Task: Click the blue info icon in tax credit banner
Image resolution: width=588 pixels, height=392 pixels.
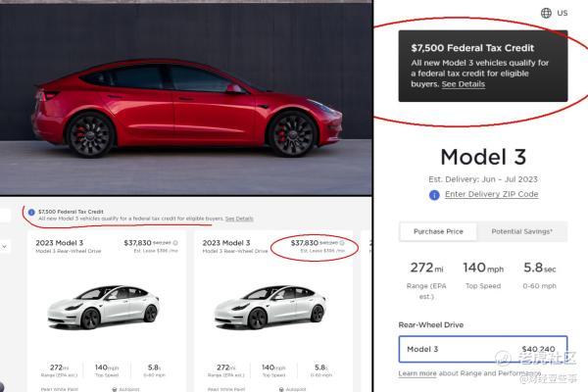Action: coord(31,212)
